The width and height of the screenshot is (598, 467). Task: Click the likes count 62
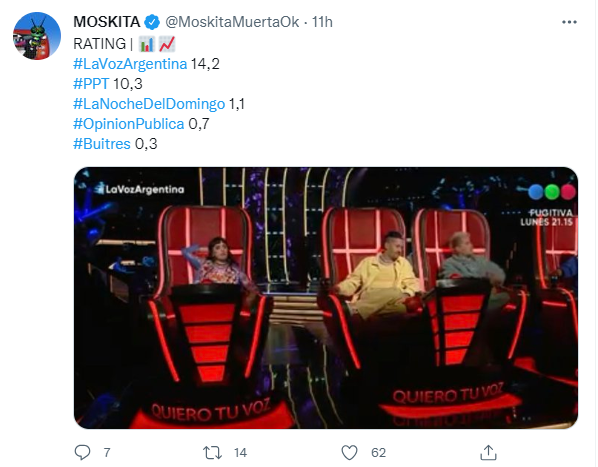[378, 453]
